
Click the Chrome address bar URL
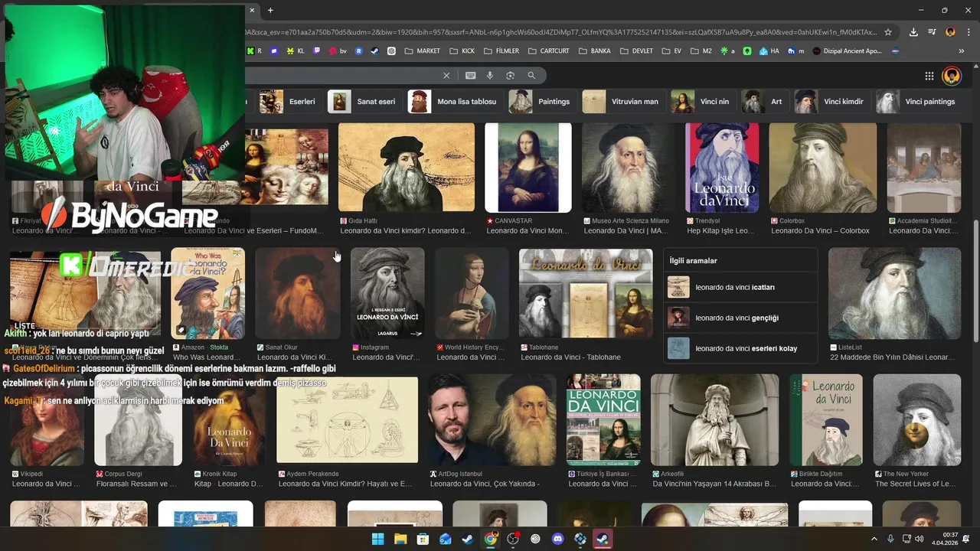tap(563, 32)
